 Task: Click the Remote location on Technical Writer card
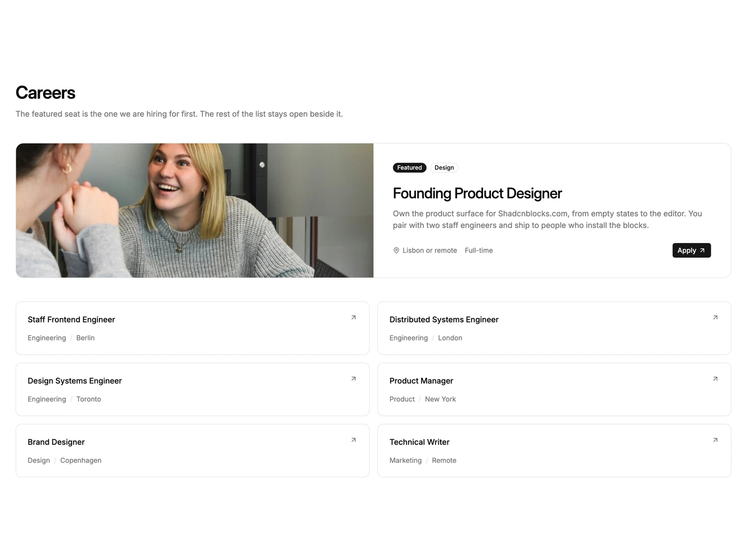(444, 461)
